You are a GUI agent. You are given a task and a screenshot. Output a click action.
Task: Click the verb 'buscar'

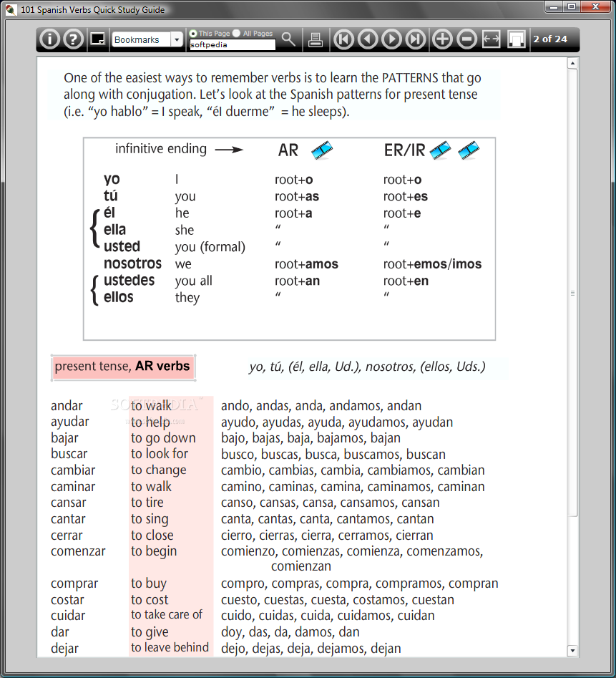(69, 454)
